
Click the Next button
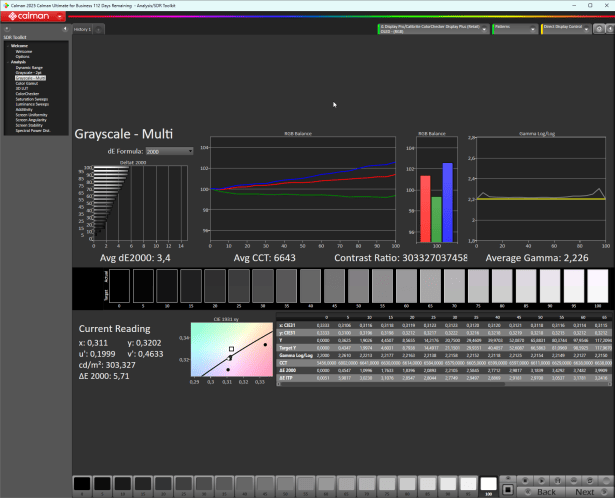(590, 492)
